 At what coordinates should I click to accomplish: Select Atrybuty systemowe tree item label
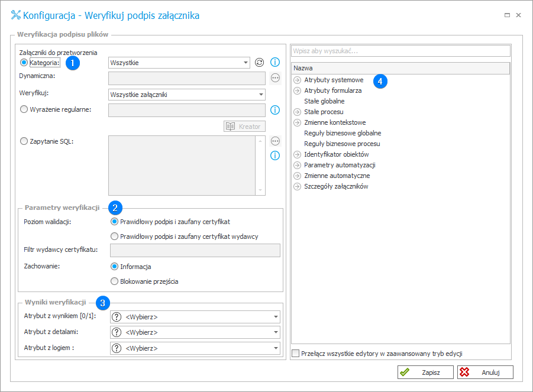pos(334,80)
